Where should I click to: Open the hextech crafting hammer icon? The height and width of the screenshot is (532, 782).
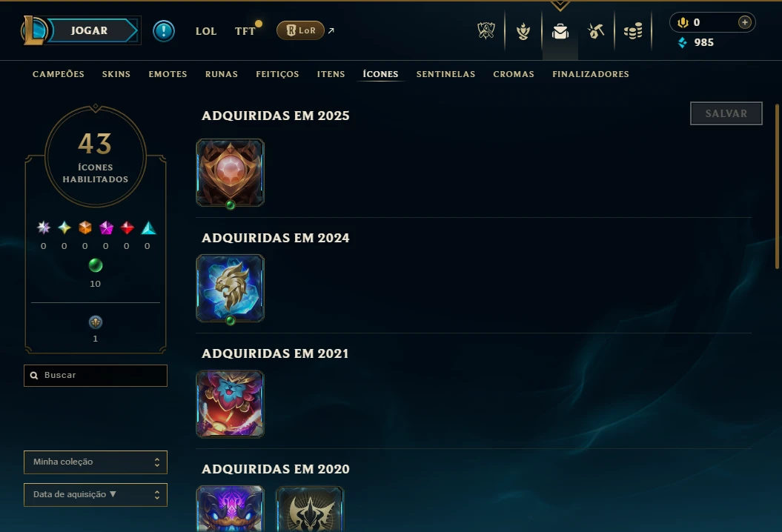coord(596,31)
